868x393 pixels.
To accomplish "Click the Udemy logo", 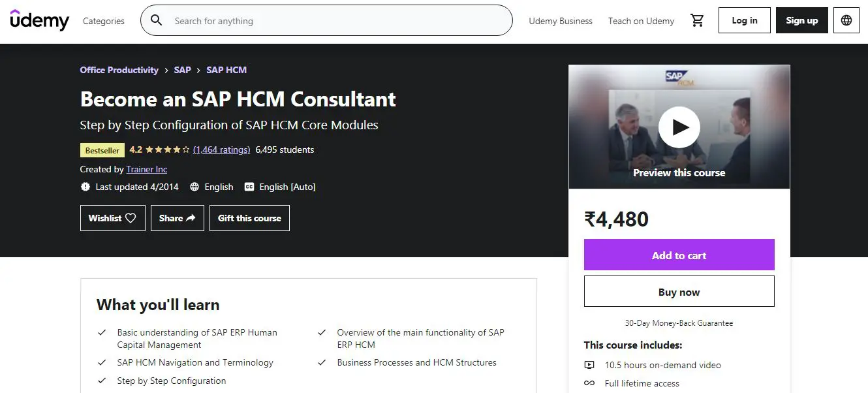I will tap(39, 20).
